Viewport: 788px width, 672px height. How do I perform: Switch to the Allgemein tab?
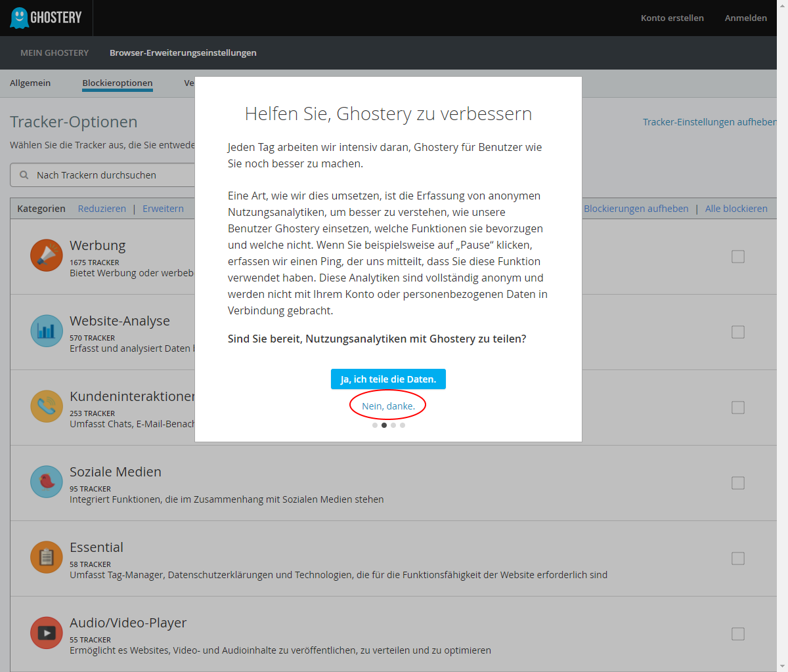(30, 83)
